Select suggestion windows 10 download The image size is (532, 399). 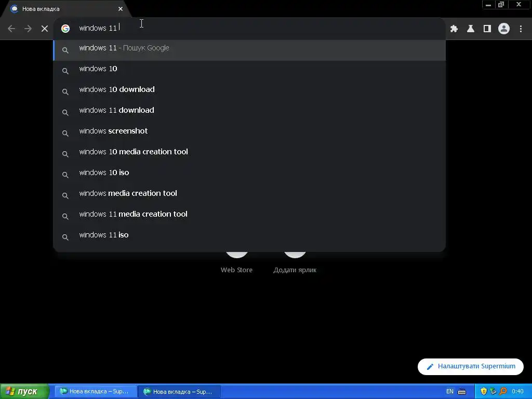coord(249,91)
